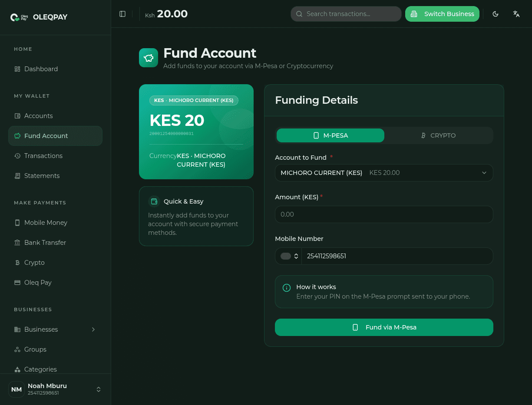Viewport: 532px width, 405px height.
Task: Click the Mobile Money phone icon
Action: pos(17,223)
